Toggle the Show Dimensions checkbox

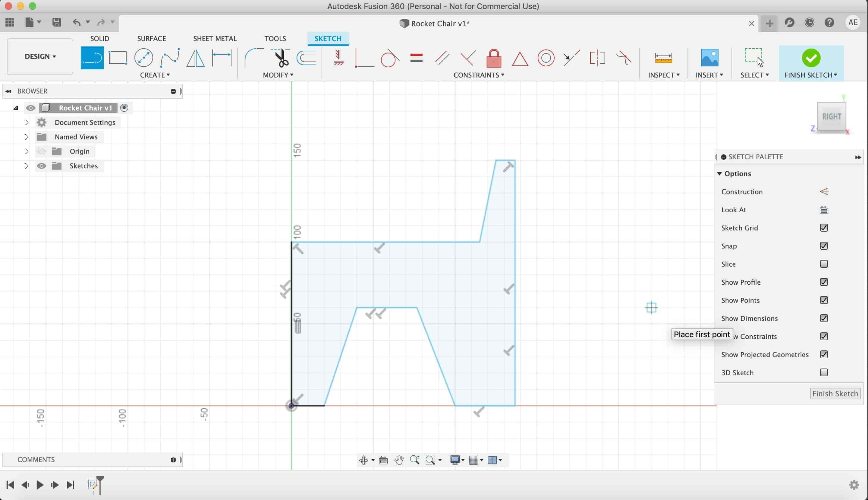[x=824, y=318]
